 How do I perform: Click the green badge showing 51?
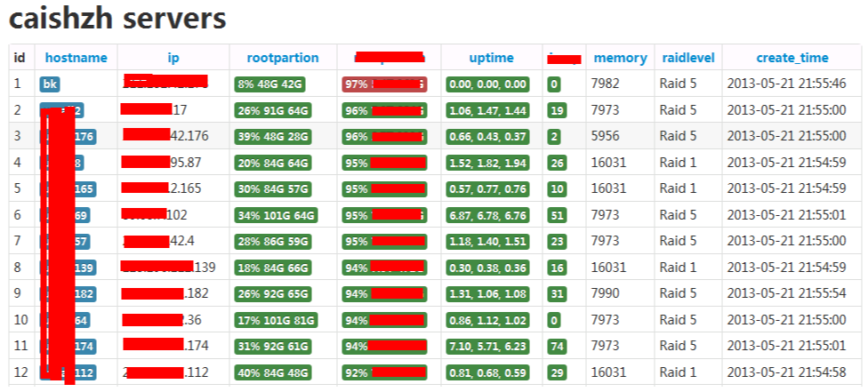click(557, 215)
